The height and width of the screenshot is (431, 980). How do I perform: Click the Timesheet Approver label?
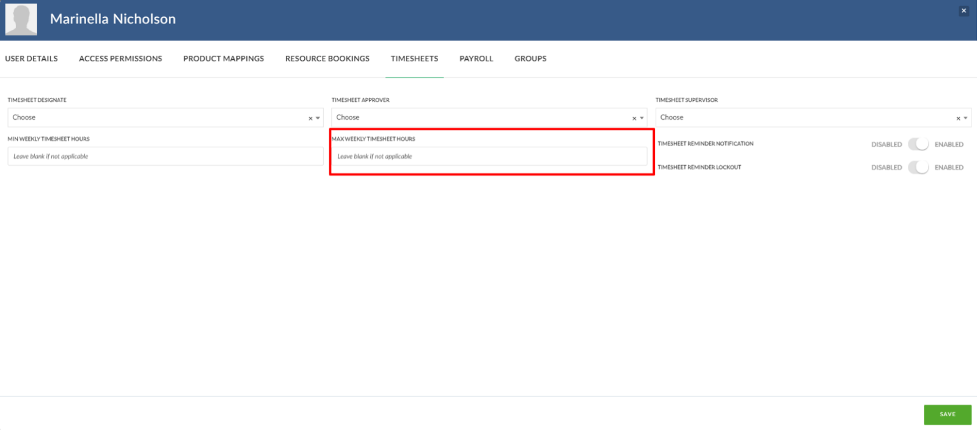coord(360,100)
